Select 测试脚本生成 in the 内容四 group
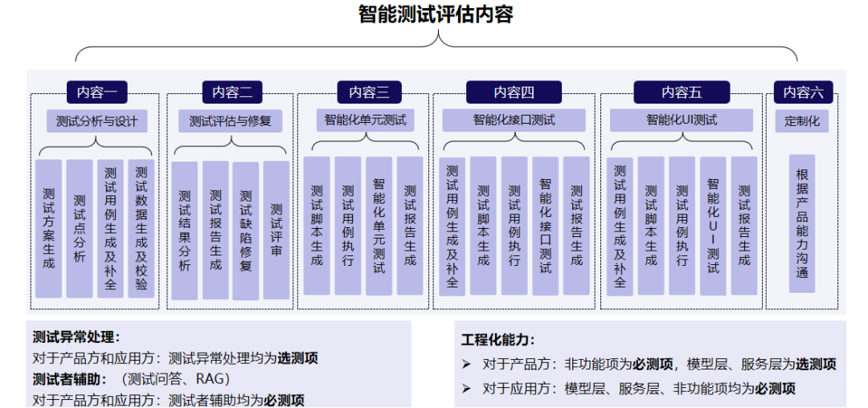This screenshot has height=408, width=868. click(x=483, y=226)
